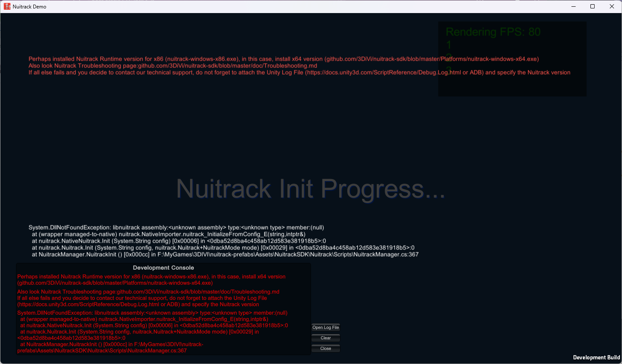622x364 pixels.
Task: Click the 'Rendering FPS: 80' readout
Action: [493, 32]
